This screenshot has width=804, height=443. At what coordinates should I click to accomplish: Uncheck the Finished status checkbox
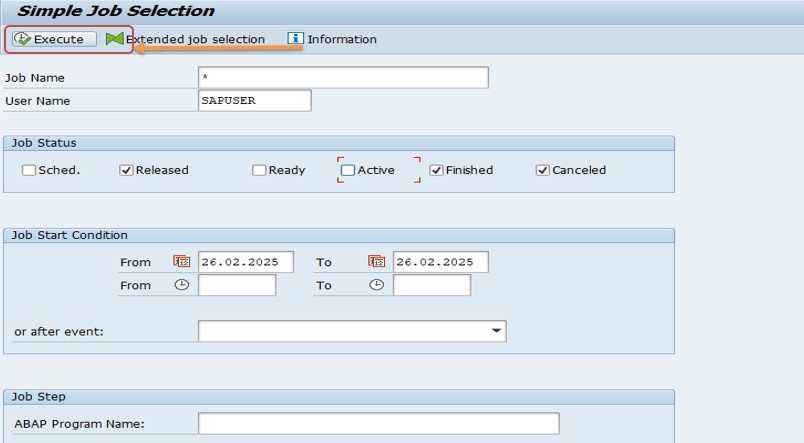click(436, 170)
